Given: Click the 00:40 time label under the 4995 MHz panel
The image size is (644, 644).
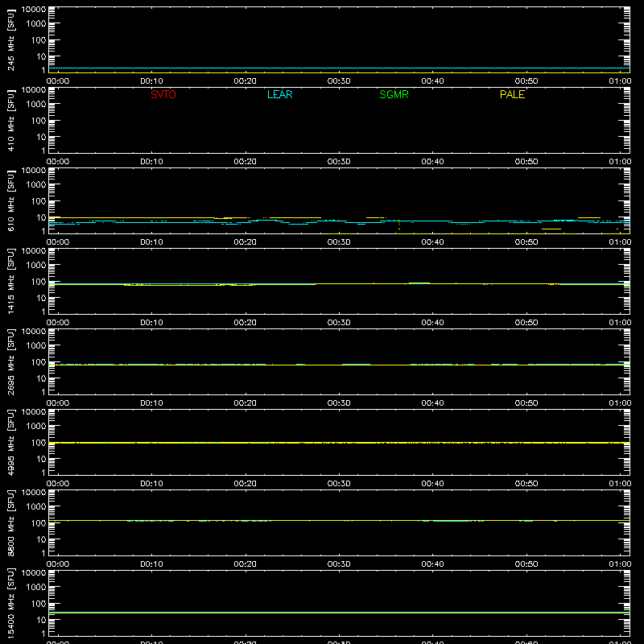Looking at the screenshot, I should click(432, 484).
